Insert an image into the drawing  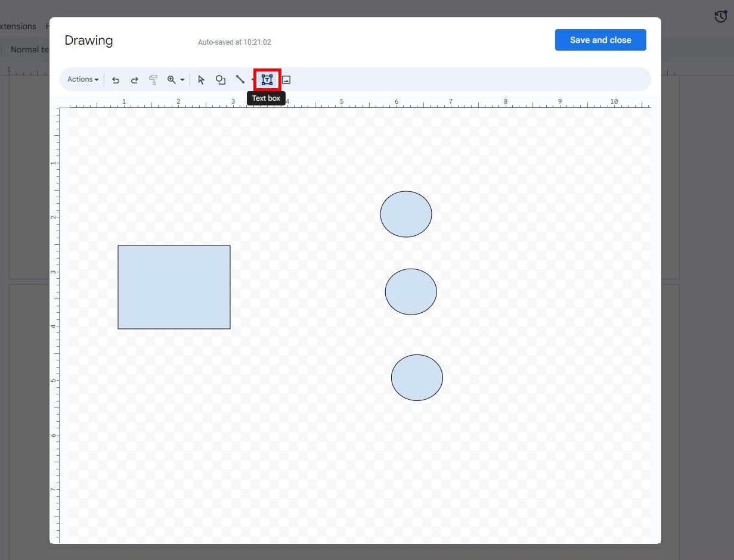pyautogui.click(x=286, y=79)
